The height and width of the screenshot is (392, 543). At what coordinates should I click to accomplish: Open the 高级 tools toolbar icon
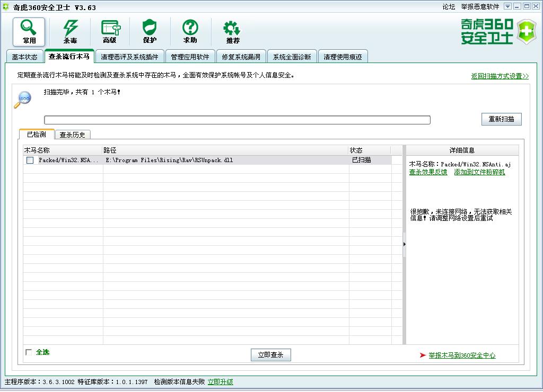tap(110, 32)
